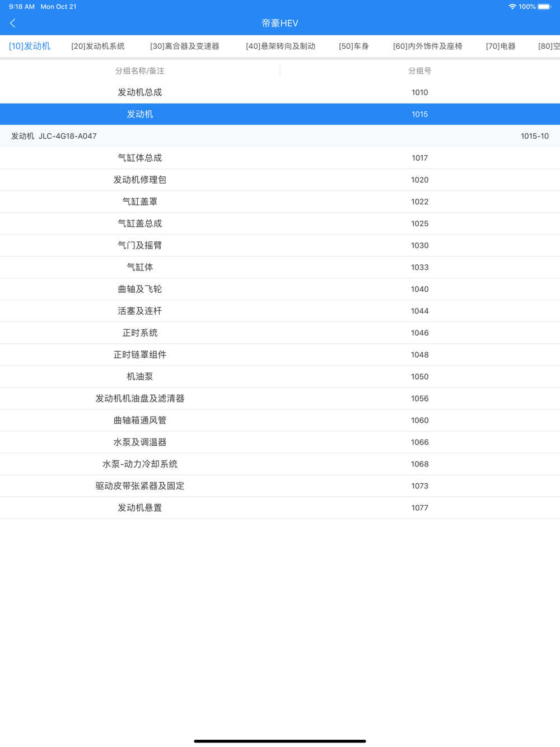Collapse the highlighted 发动机 1015 row
The width and height of the screenshot is (560, 747).
coord(280,114)
